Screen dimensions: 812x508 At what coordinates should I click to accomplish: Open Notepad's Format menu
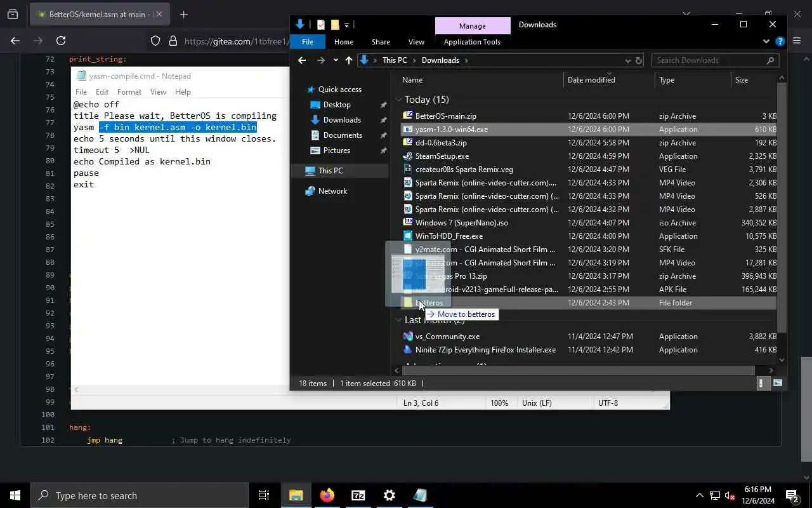tap(129, 92)
